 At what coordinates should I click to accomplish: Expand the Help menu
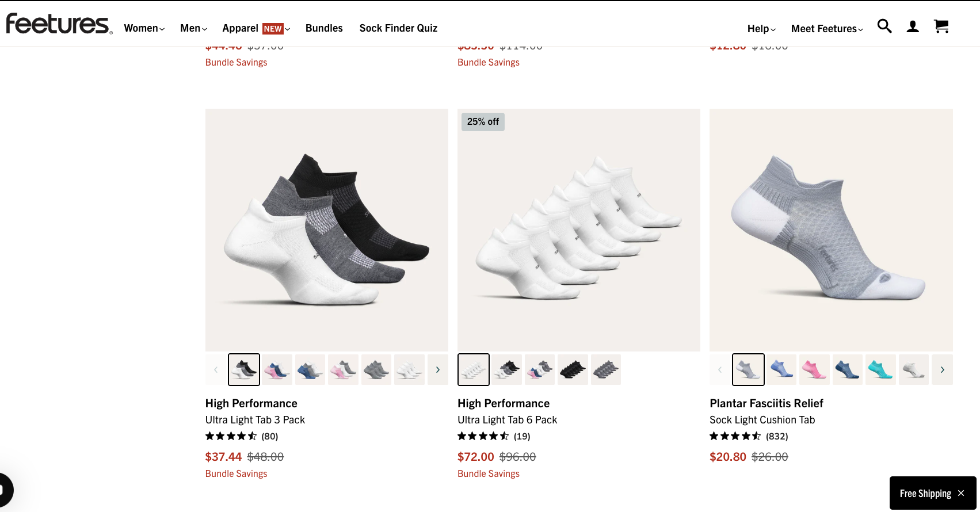pyautogui.click(x=761, y=29)
